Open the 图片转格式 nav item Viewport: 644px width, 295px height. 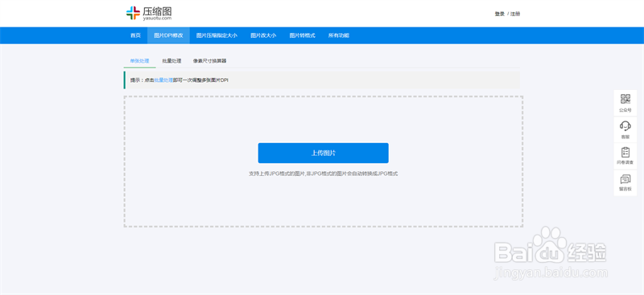coord(302,35)
